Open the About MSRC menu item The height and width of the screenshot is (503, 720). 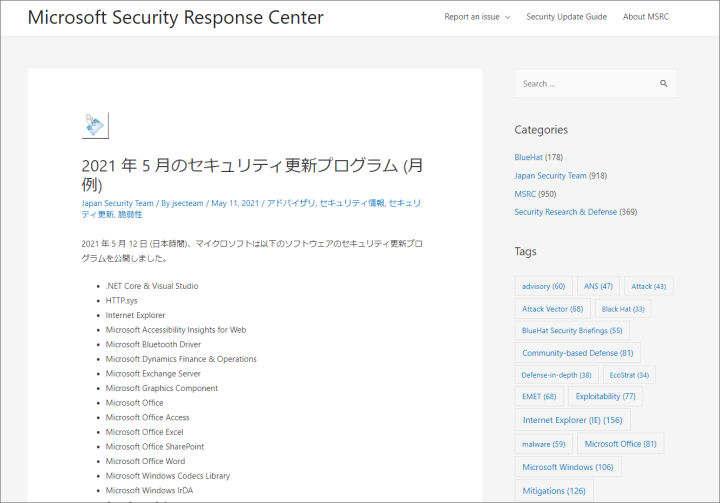(648, 17)
